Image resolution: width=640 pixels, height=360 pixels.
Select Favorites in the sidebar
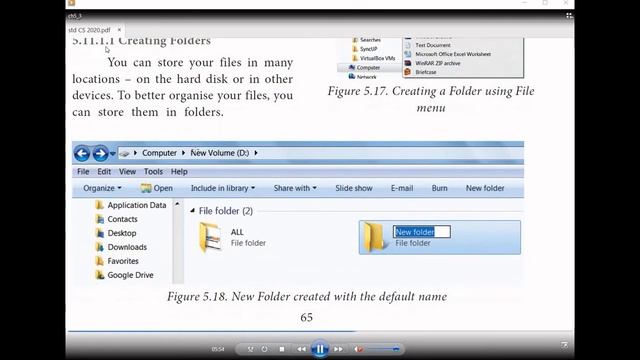click(117, 261)
